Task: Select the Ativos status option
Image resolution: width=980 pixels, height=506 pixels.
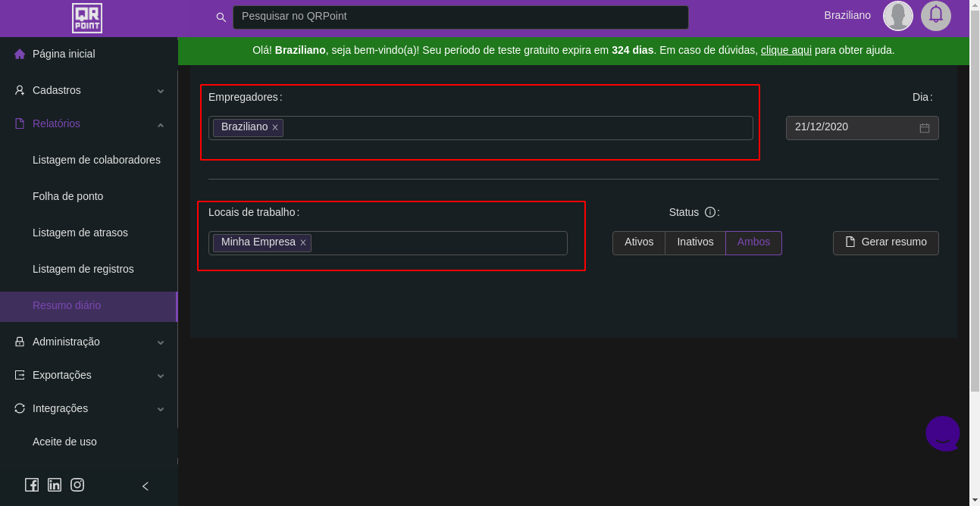Action: [639, 242]
